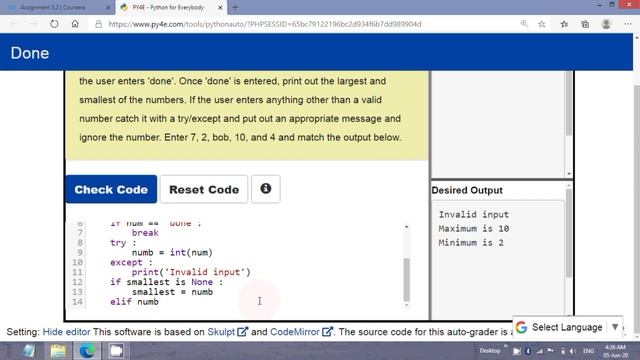Click code line 'numb = int(num)'

pyautogui.click(x=172, y=253)
